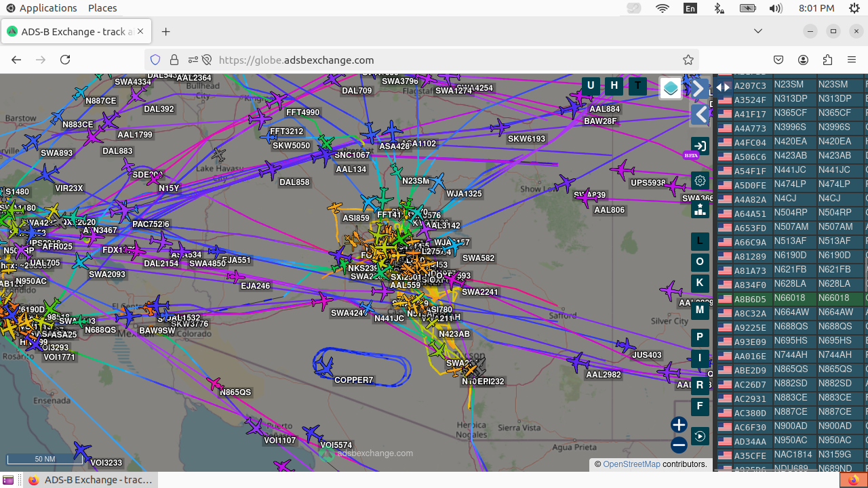Open the Places menu
This screenshot has width=868, height=488.
pos(102,8)
